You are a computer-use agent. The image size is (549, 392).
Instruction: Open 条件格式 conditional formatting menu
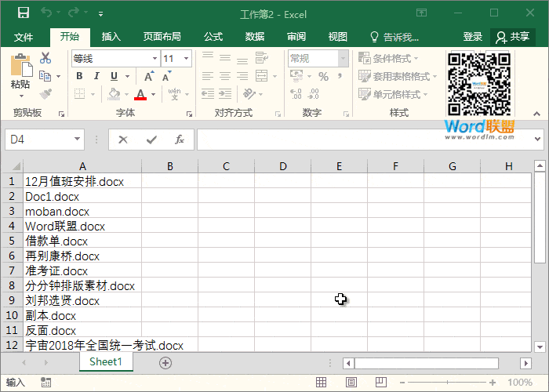(388, 58)
